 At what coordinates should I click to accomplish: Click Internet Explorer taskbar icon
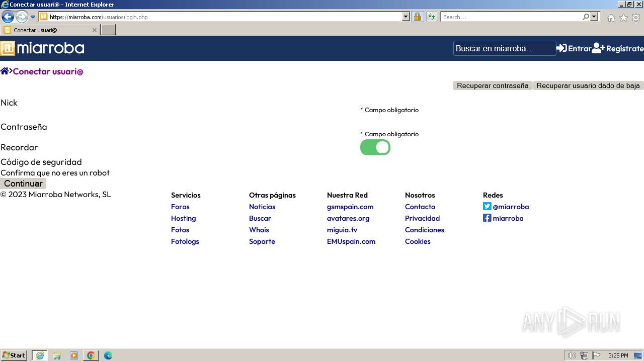[40, 355]
